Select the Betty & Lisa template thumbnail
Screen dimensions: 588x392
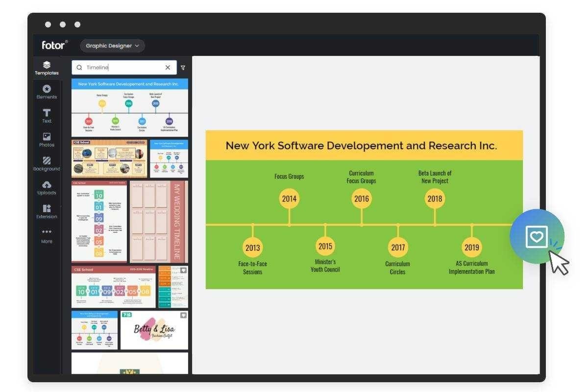tap(154, 330)
